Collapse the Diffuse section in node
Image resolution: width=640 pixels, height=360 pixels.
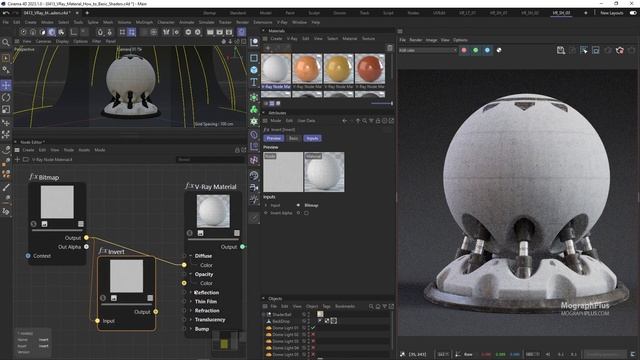tap(191, 256)
